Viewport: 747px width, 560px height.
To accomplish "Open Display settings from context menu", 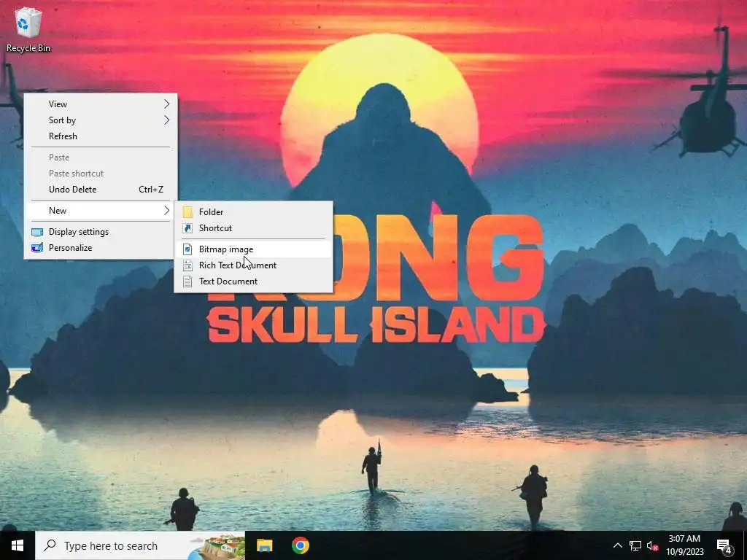I will (x=101, y=232).
